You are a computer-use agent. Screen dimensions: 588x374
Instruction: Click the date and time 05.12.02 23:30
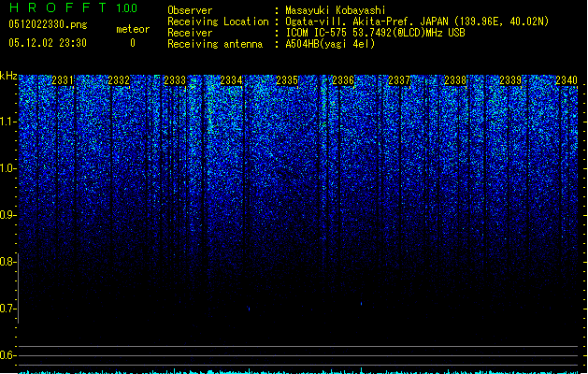48,43
